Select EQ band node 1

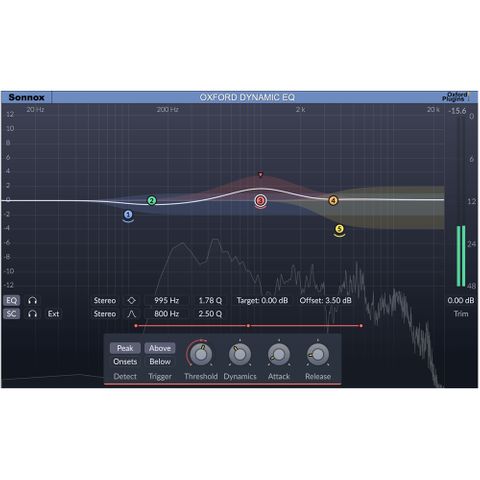tap(128, 215)
